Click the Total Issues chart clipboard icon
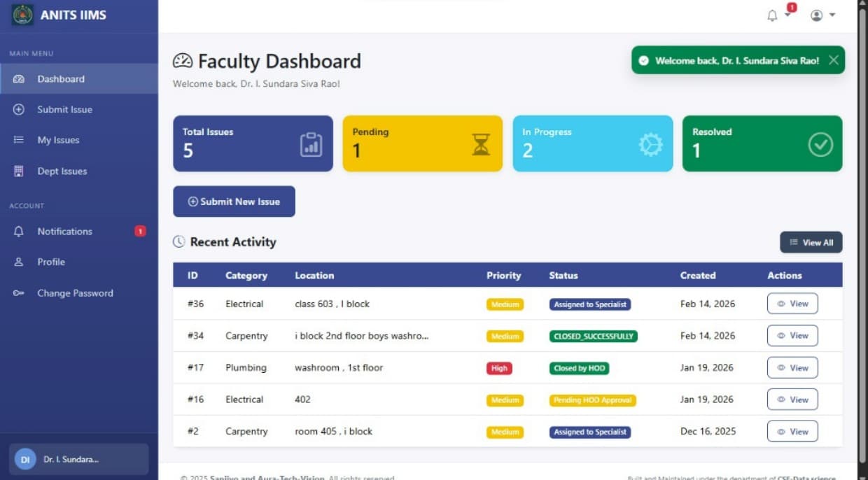Screen dimensions: 868x480 [x=311, y=144]
